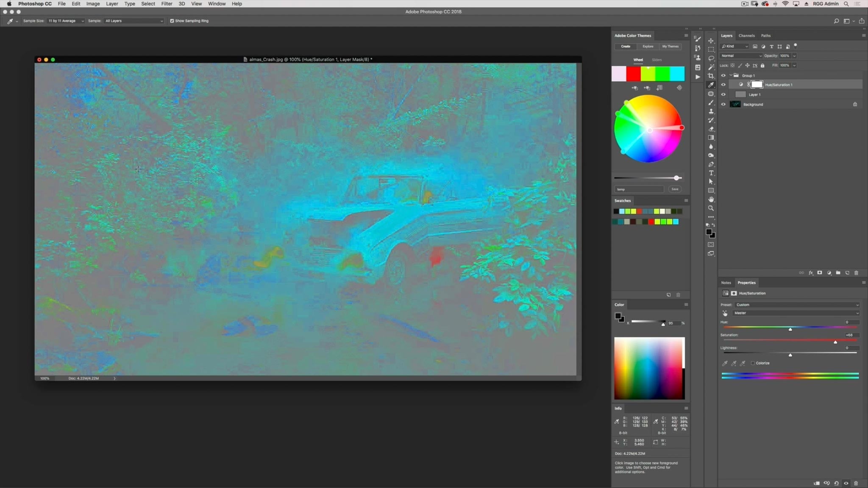Toggle Show Sampling Ring in the options bar
This screenshot has width=868, height=488.
pos(172,20)
